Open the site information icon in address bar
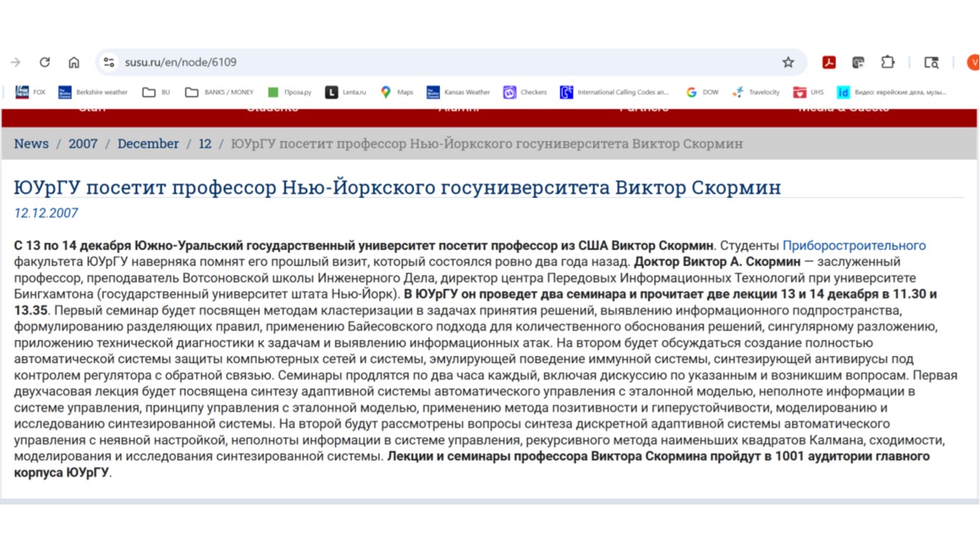Screen dimensions: 980x551 pos(109,63)
